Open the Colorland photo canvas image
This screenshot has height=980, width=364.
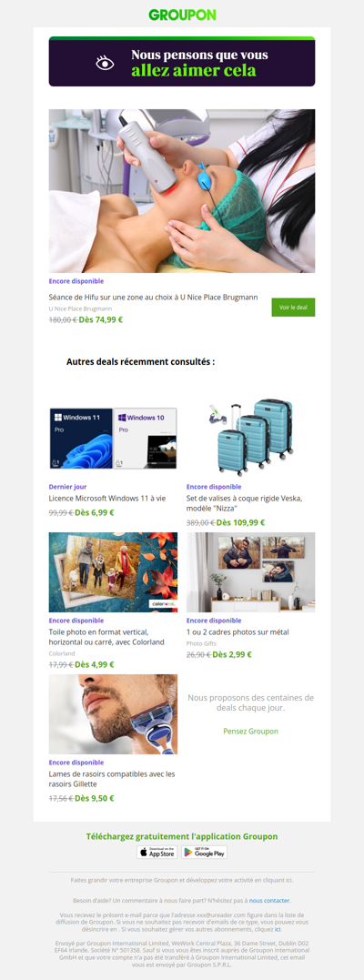point(113,572)
